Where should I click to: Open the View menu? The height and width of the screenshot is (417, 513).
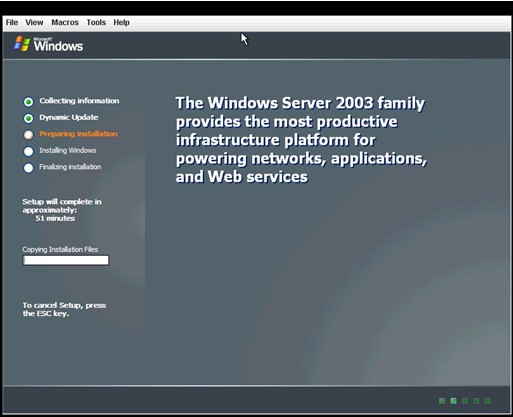[x=34, y=22]
